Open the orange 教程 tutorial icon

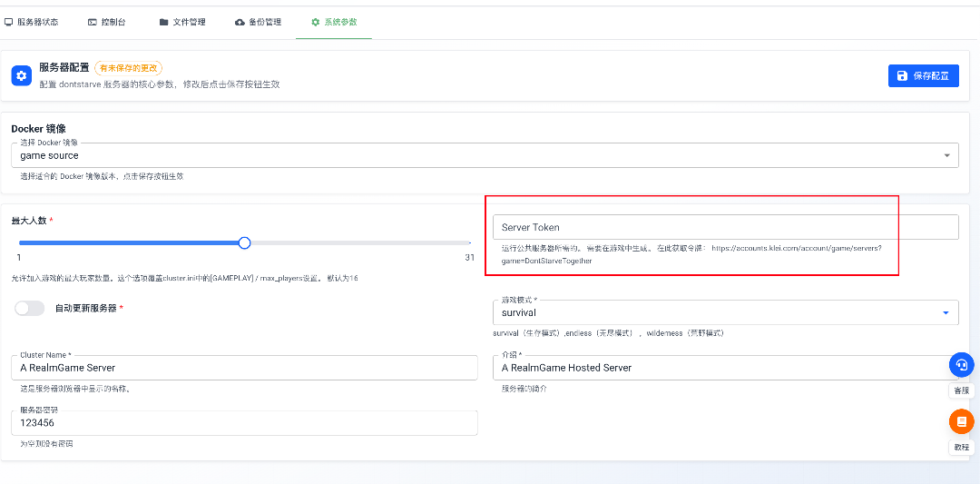tap(961, 422)
